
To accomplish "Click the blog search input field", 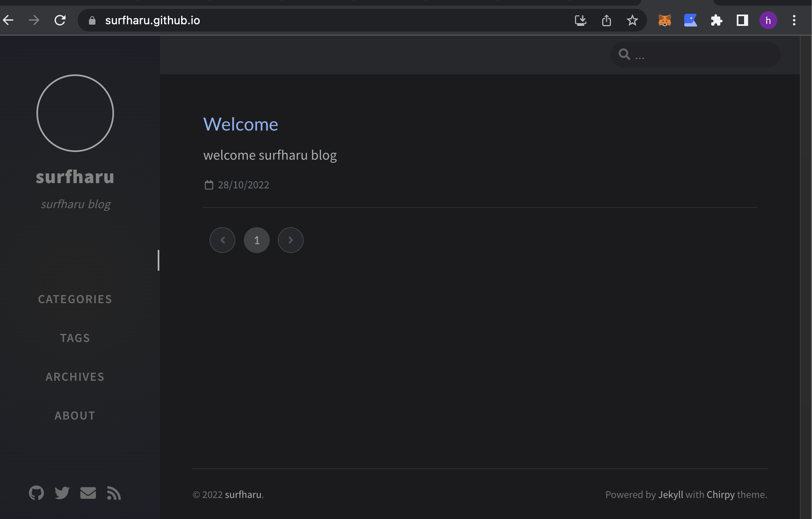I will [x=704, y=55].
